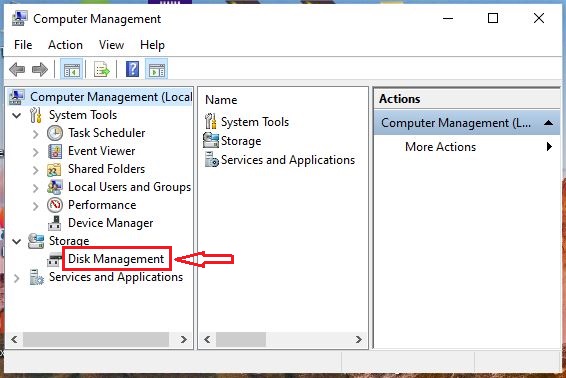Click left tree pane horizontal scrollbar thumb
The image size is (566, 378).
click(x=96, y=339)
